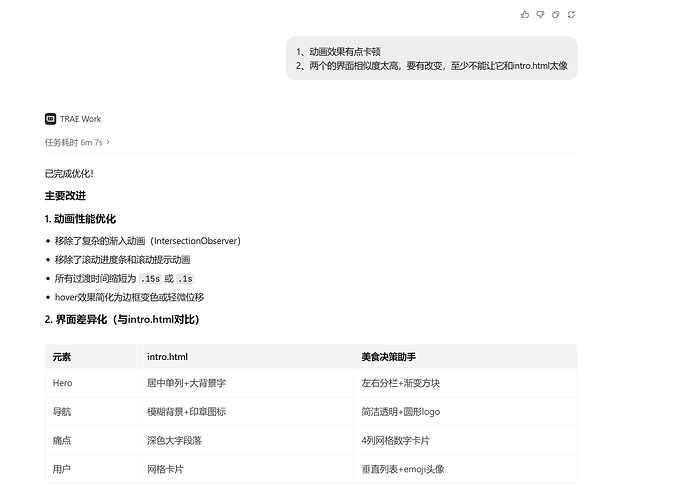
Task: Click the Hero row label cell
Action: pos(92,383)
